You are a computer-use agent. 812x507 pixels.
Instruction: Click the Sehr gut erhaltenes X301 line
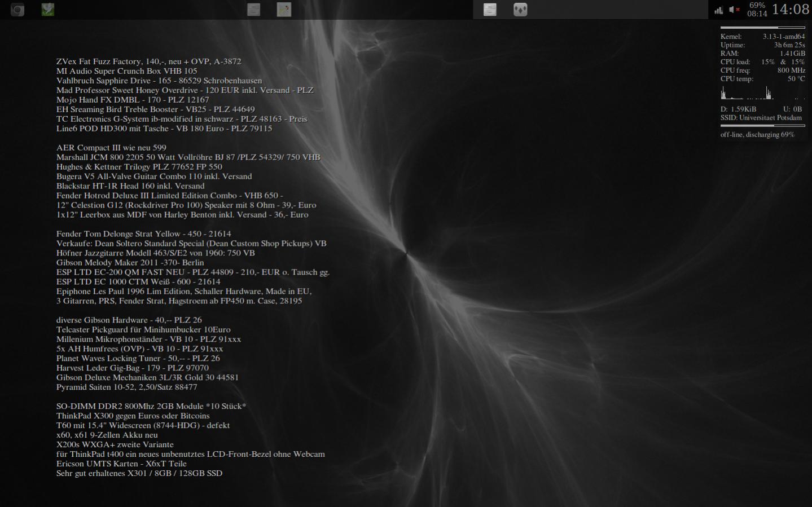[139, 474]
